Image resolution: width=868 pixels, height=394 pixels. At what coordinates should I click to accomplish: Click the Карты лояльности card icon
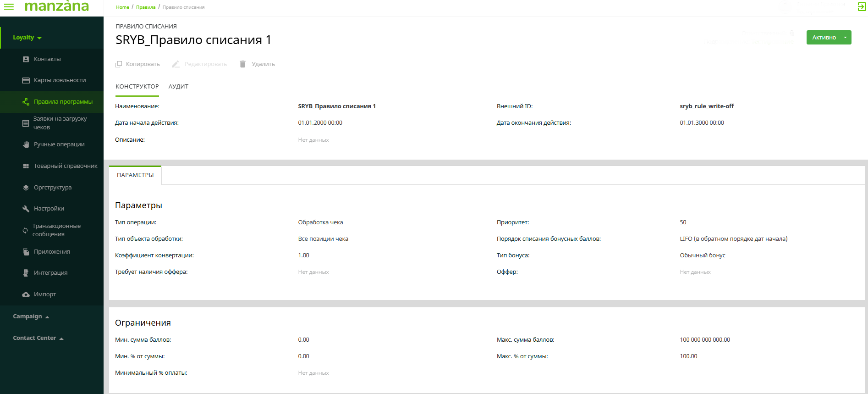26,80
